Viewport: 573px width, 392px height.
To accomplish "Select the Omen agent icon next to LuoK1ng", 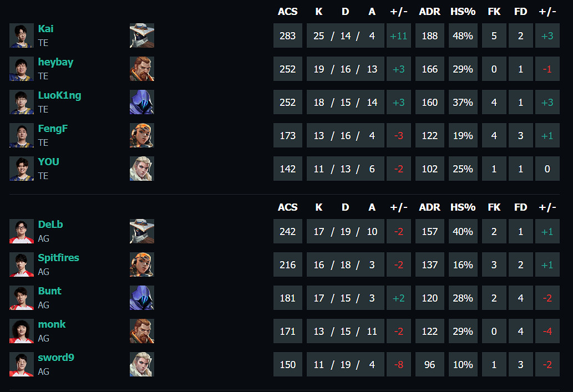I will point(142,102).
